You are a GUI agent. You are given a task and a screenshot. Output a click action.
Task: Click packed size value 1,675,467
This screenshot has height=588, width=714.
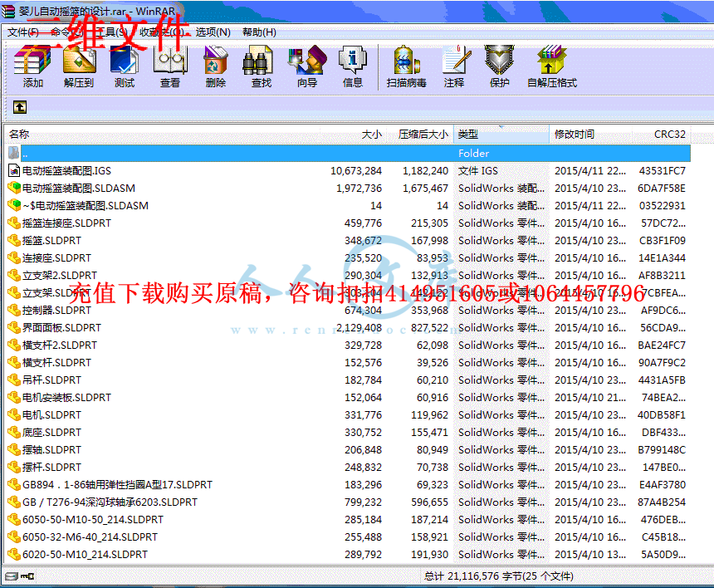(x=425, y=188)
